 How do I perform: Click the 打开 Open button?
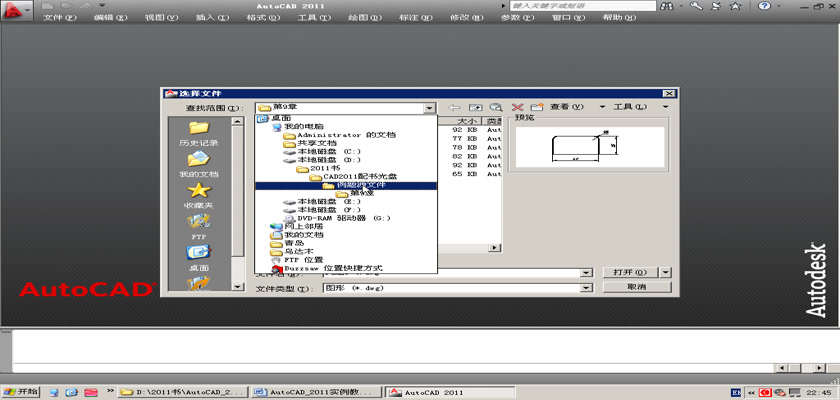pyautogui.click(x=631, y=273)
